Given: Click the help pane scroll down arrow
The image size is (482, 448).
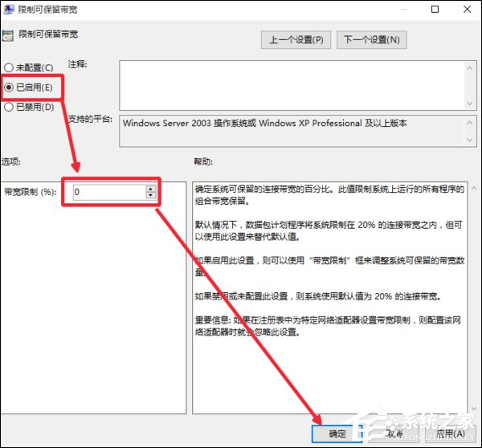Looking at the screenshot, I should 474,409.
